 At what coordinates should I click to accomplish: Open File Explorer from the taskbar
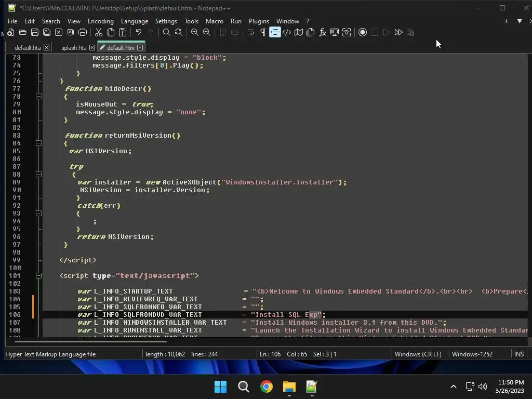coord(289,387)
